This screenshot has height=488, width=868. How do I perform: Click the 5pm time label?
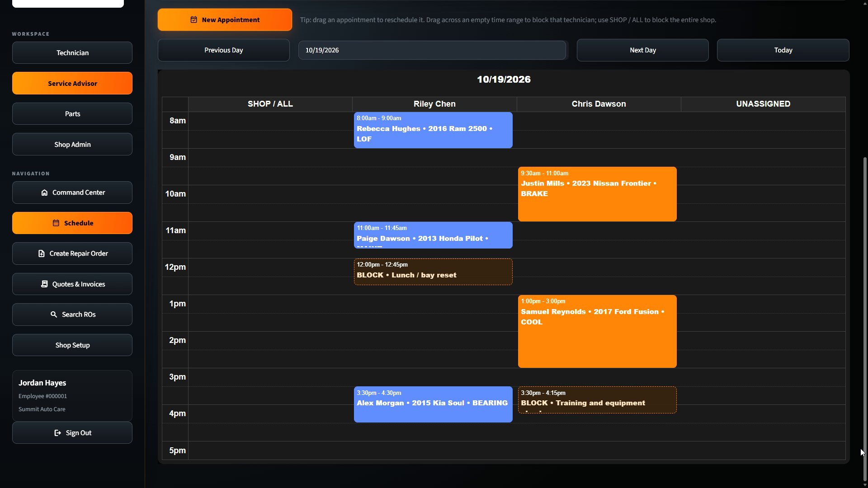coord(178,450)
